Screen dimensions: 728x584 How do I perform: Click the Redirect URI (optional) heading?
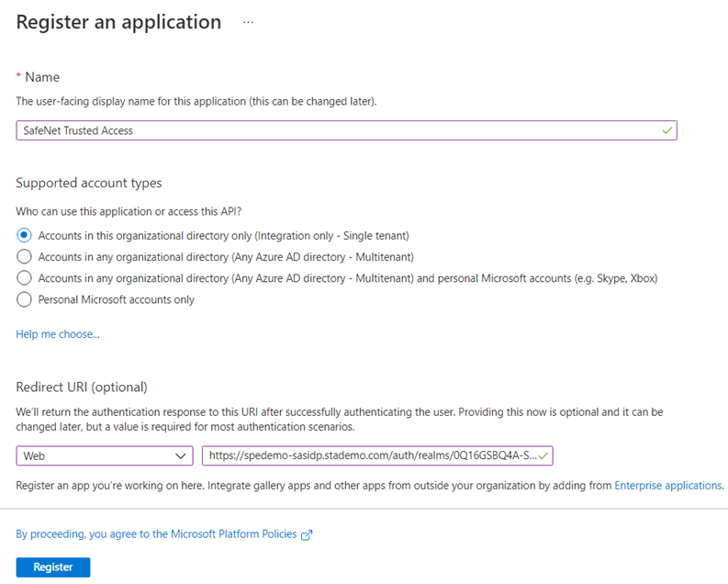pyautogui.click(x=82, y=387)
